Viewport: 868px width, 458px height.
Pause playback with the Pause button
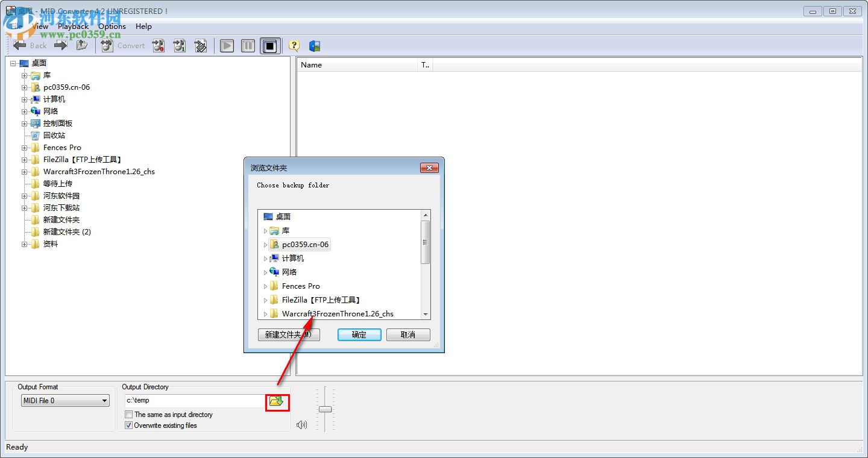pyautogui.click(x=248, y=46)
